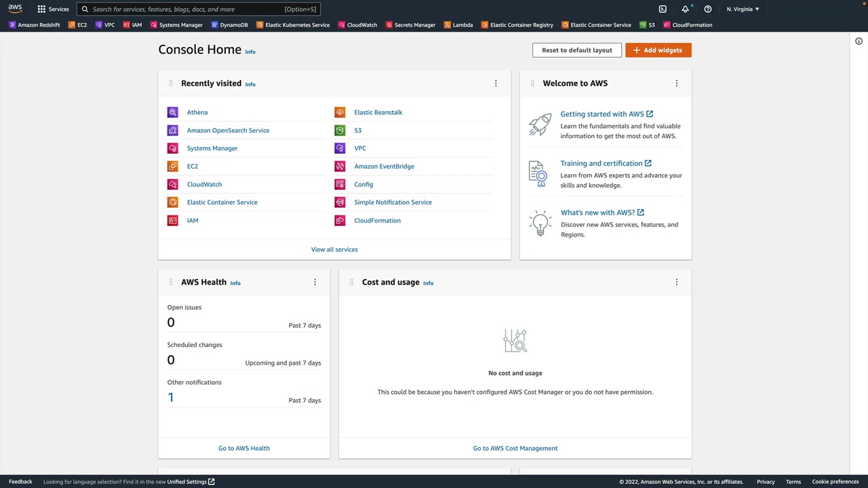Click the S3 icon in Recently visited
This screenshot has width=868, height=488.
coord(340,130)
